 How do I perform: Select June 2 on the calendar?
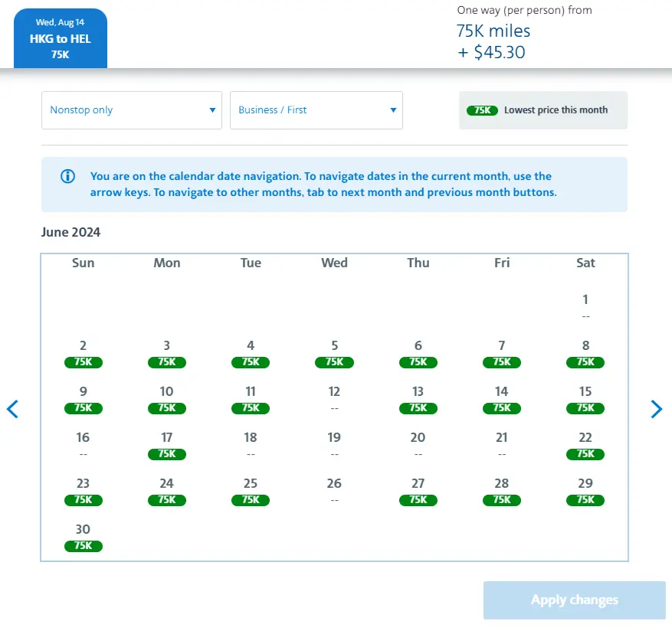coord(83,353)
